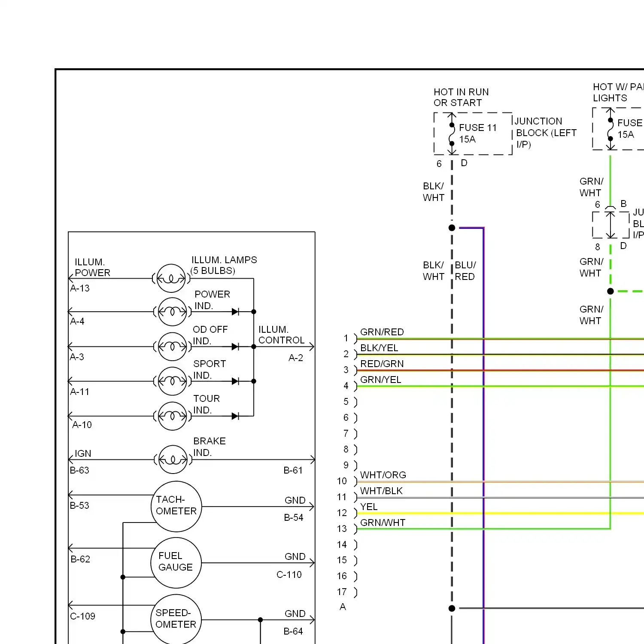
Task: Click connector pin number 9
Action: pos(346,465)
